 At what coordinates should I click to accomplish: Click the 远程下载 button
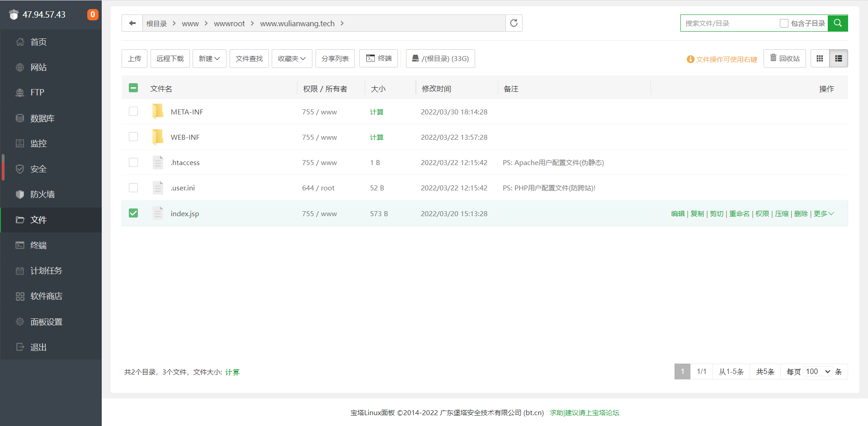170,58
